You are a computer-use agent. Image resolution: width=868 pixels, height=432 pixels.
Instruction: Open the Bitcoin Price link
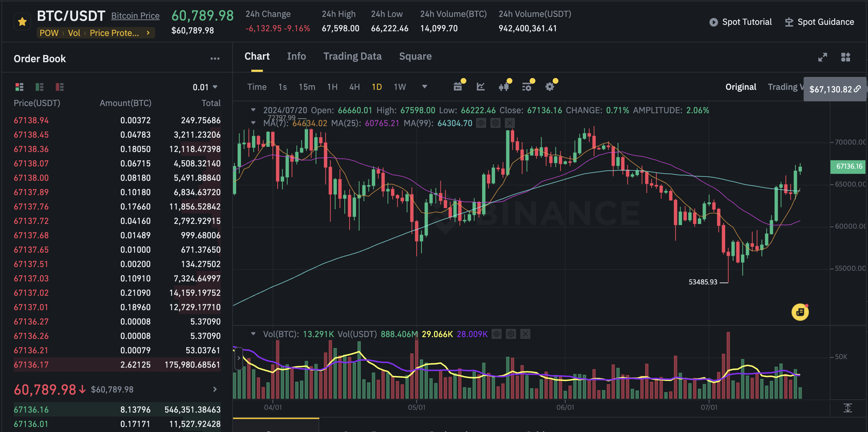tap(135, 16)
